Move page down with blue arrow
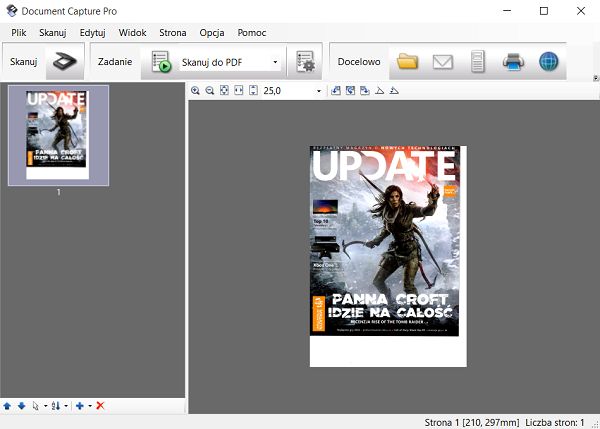Image resolution: width=600 pixels, height=429 pixels. click(x=21, y=406)
